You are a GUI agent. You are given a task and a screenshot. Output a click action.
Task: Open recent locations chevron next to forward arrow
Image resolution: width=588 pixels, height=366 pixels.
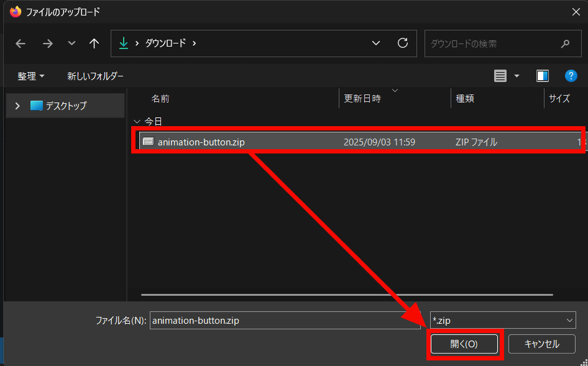(x=71, y=43)
